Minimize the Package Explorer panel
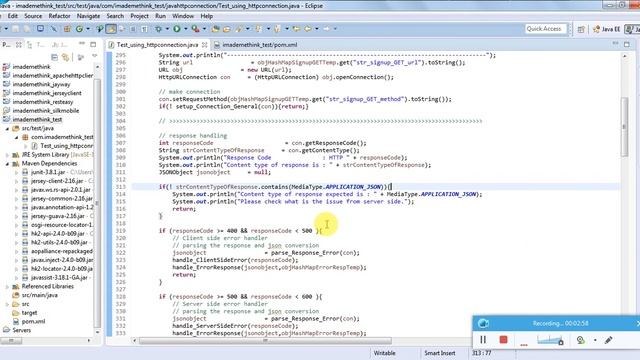This screenshot has width=640, height=360. (x=82, y=43)
